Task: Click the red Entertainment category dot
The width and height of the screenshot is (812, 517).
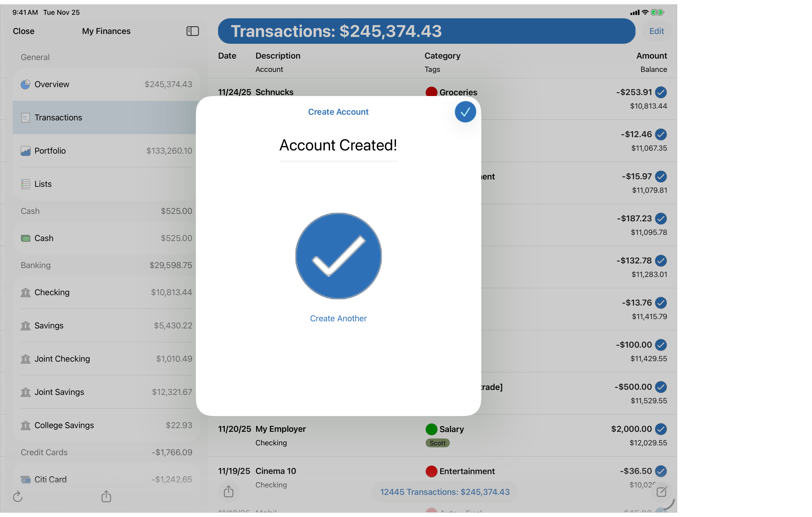Action: (431, 471)
